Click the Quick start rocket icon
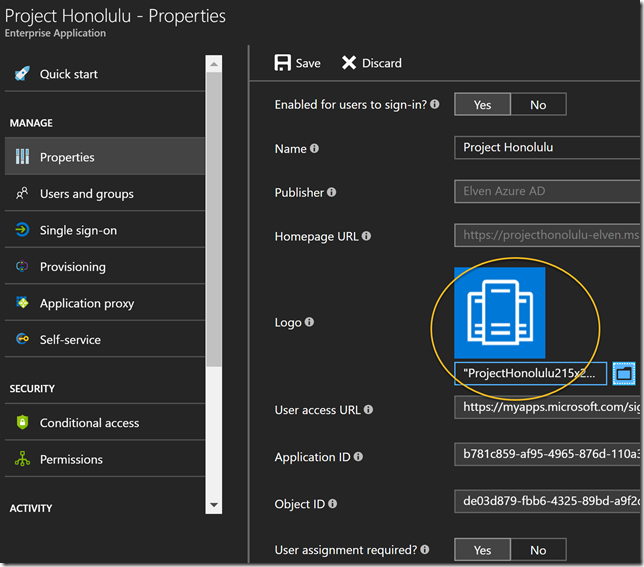The width and height of the screenshot is (644, 567). 22,74
